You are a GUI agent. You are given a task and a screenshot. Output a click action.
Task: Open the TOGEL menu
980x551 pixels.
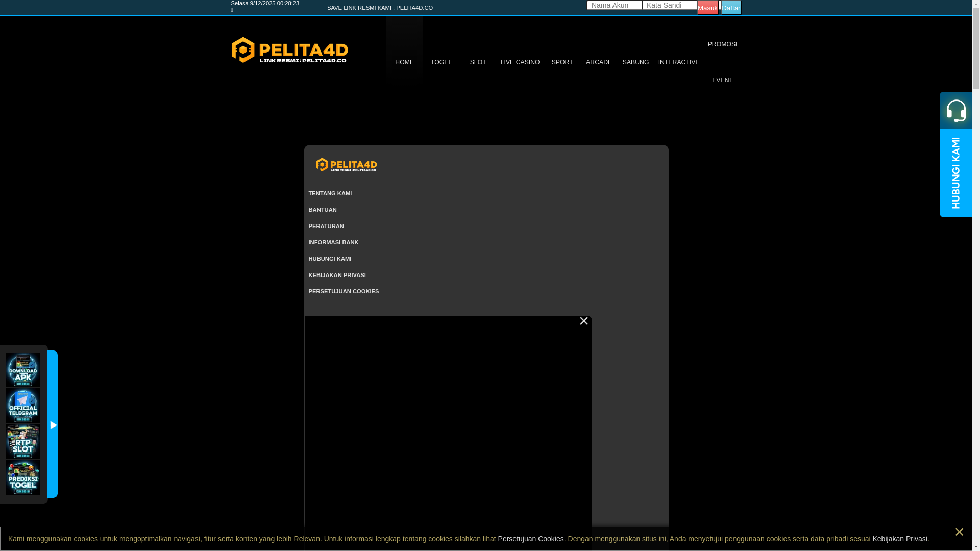pos(441,62)
